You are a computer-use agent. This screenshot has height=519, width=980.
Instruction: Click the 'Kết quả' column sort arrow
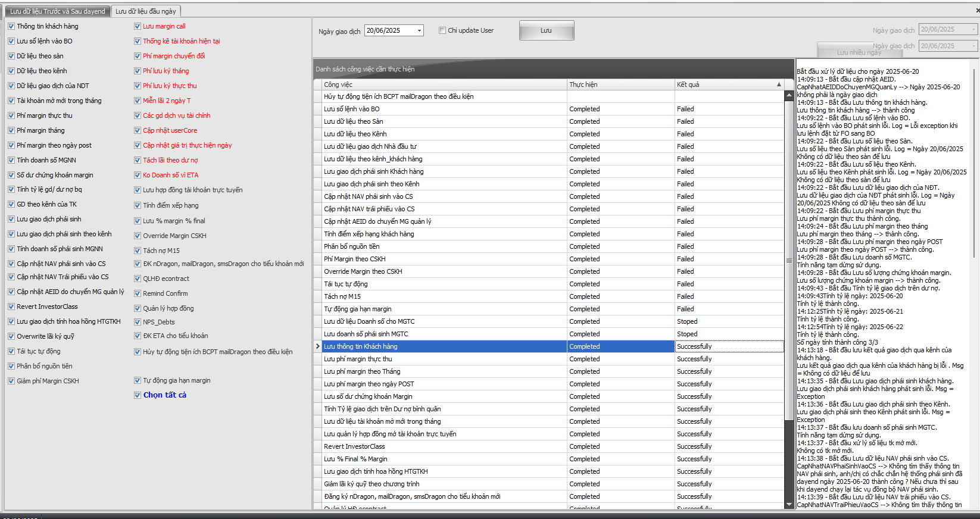click(x=779, y=85)
